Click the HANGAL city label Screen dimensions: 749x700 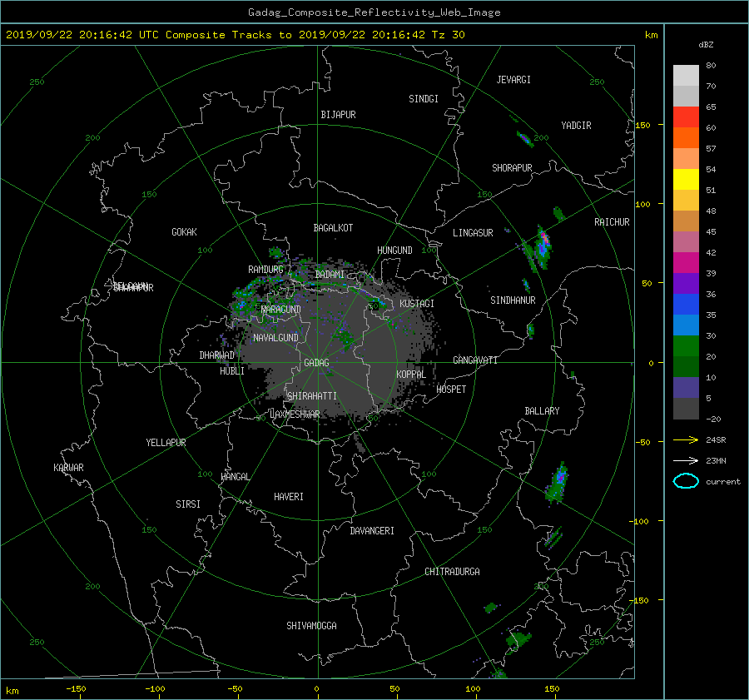click(235, 477)
